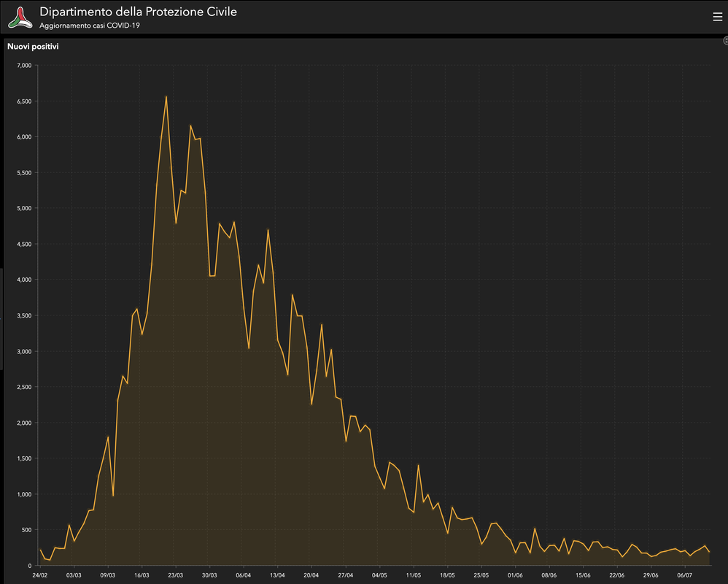Click the 03/03 date label

(74, 575)
